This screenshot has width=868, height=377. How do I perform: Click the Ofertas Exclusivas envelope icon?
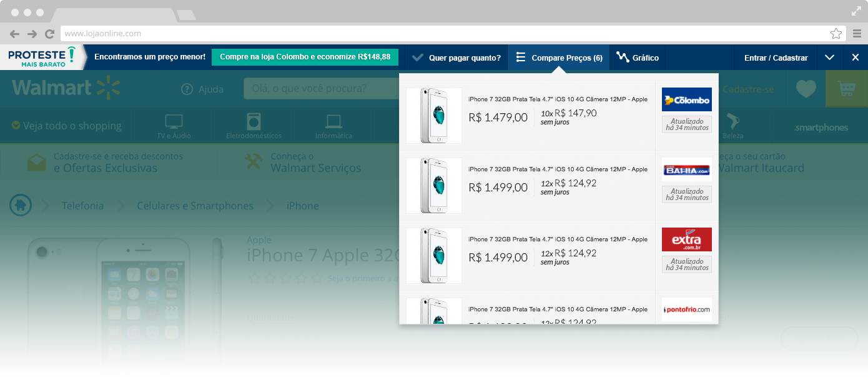pos(37,163)
